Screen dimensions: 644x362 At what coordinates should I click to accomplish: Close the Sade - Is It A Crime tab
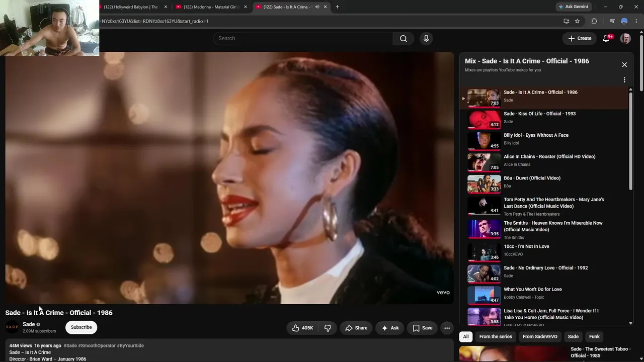(326, 7)
